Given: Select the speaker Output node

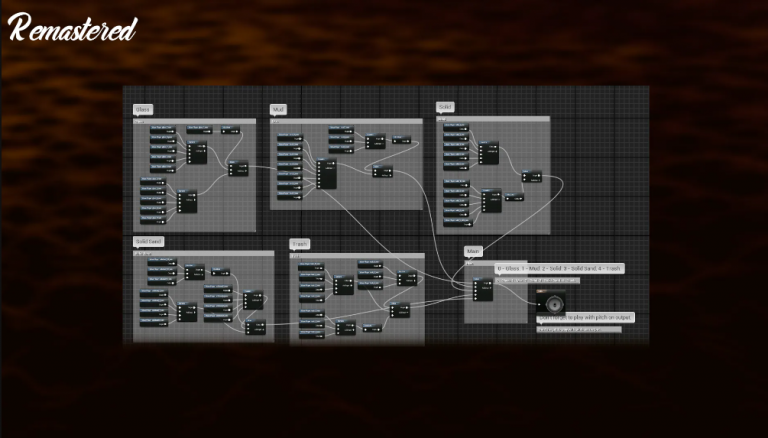Looking at the screenshot, I should point(551,302).
